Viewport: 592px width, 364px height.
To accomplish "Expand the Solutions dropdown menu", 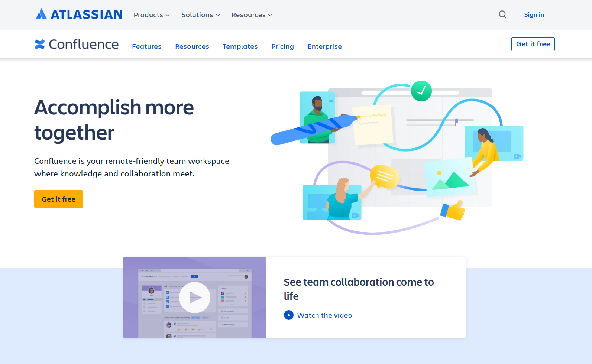I will (x=201, y=15).
